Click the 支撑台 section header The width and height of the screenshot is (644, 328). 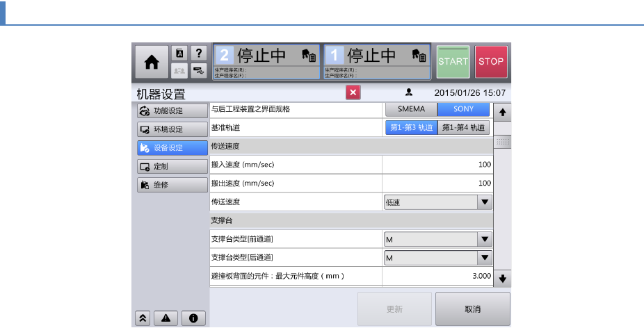pyautogui.click(x=351, y=220)
